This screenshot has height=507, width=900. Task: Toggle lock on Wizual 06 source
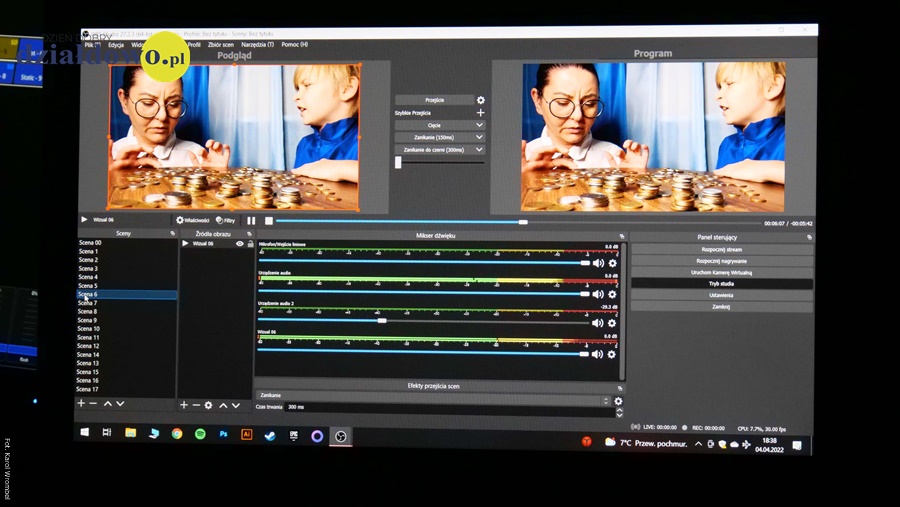(250, 243)
